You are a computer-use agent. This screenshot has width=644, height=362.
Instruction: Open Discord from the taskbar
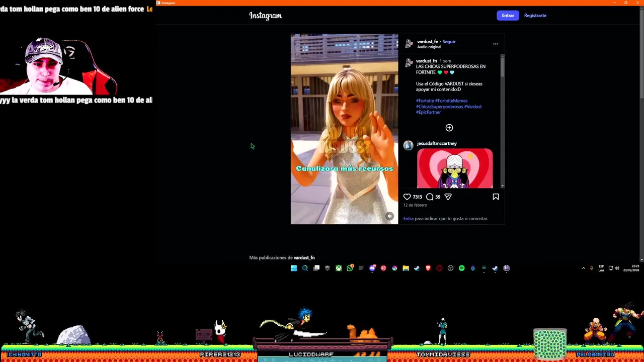click(x=372, y=268)
